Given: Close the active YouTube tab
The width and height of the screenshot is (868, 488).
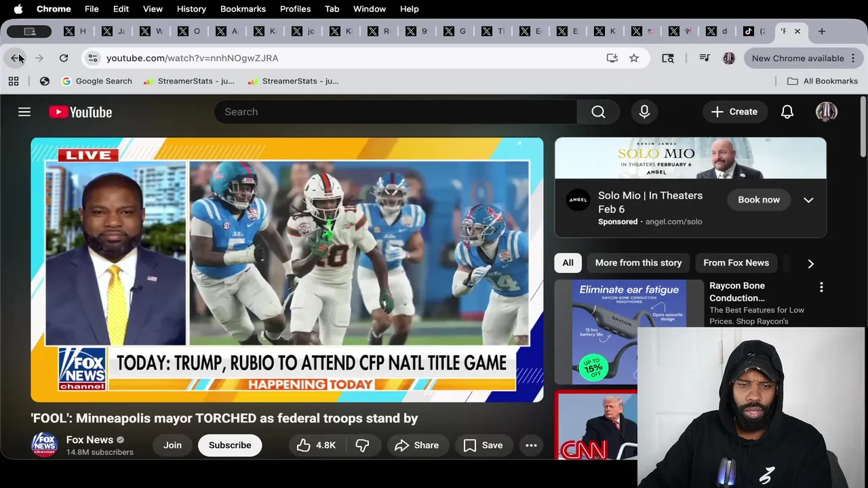Looking at the screenshot, I should point(797,31).
